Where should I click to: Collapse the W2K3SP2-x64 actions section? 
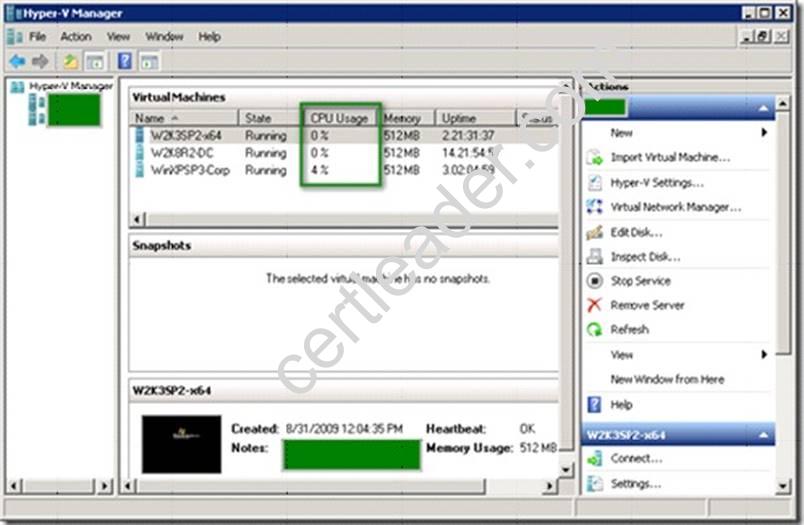765,435
